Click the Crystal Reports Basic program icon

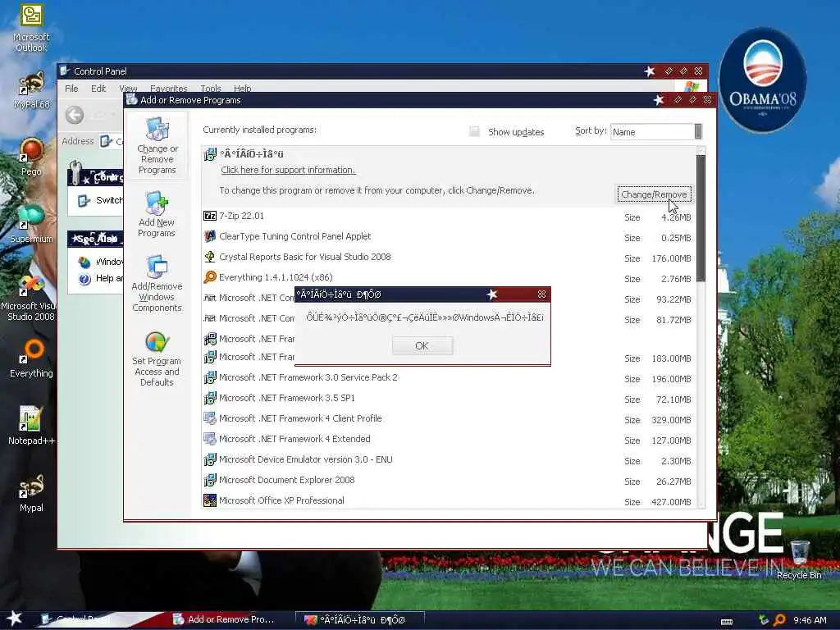(x=210, y=257)
